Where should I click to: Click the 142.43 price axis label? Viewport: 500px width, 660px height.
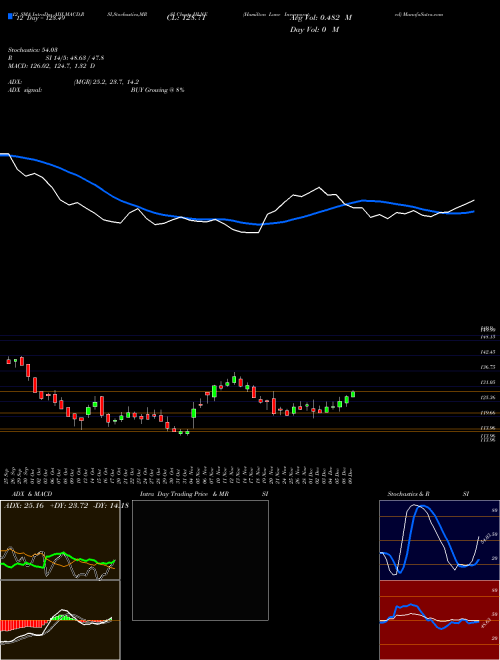[x=488, y=352]
